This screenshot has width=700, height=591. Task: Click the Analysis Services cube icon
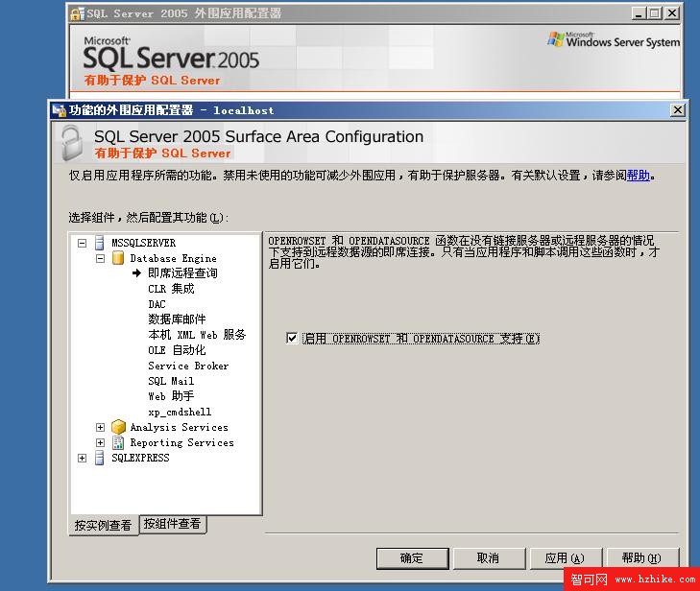tap(118, 427)
